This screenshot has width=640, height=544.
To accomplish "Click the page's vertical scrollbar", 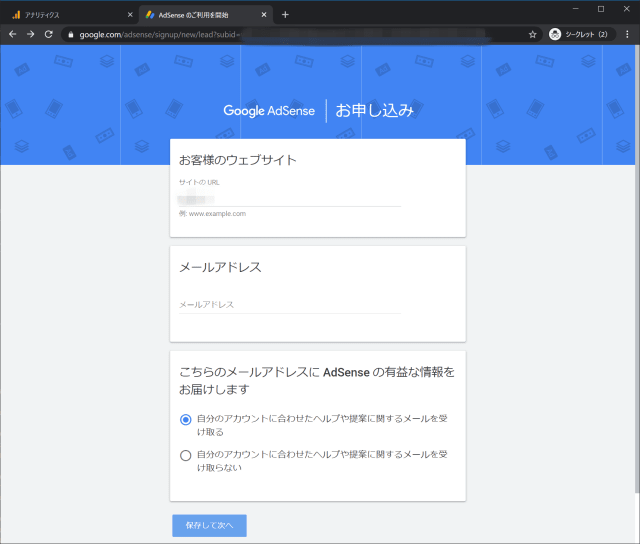I will tap(637, 269).
